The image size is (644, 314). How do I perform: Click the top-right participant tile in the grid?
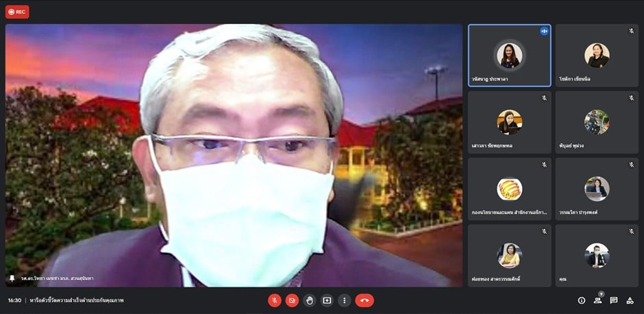coord(597,55)
